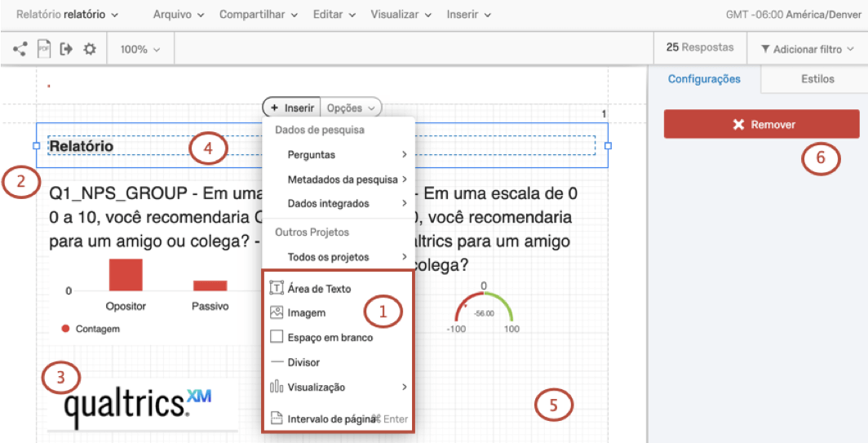The height and width of the screenshot is (443, 868).
Task: Click the Opositor bar in chart
Action: pyautogui.click(x=126, y=275)
